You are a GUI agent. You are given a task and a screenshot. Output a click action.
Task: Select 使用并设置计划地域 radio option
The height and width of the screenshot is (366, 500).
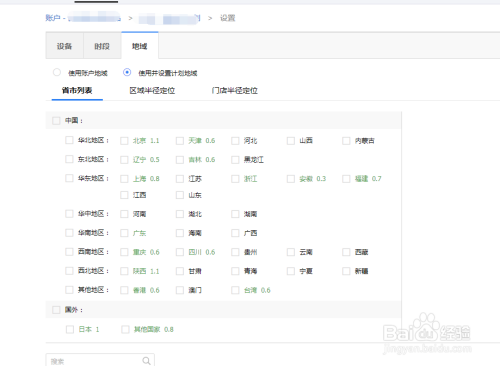(127, 72)
